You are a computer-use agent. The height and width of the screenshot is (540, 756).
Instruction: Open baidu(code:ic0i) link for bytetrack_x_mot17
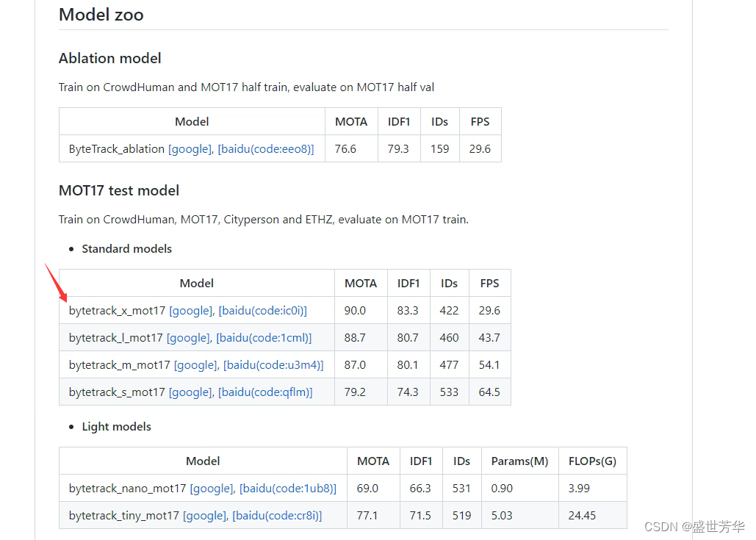[263, 311]
